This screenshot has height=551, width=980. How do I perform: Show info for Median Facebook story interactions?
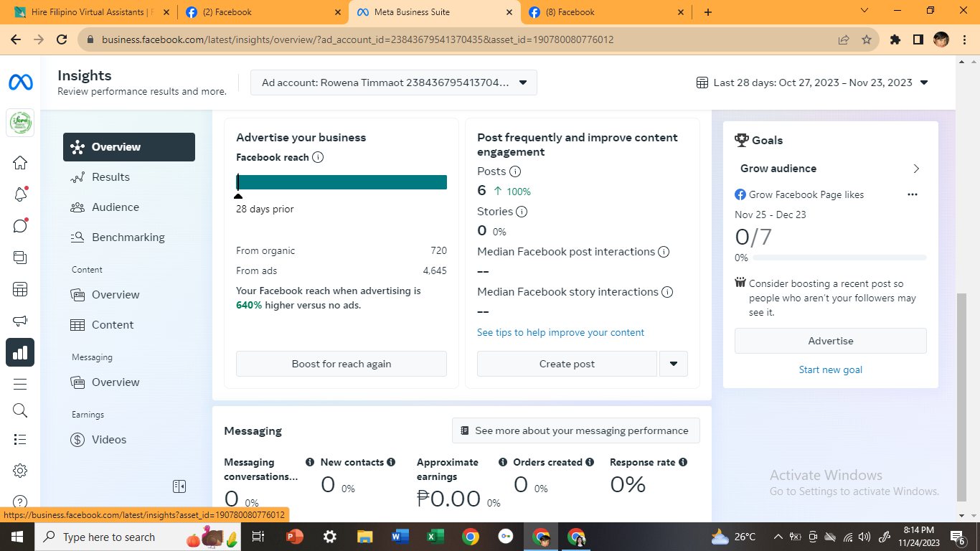click(x=667, y=292)
